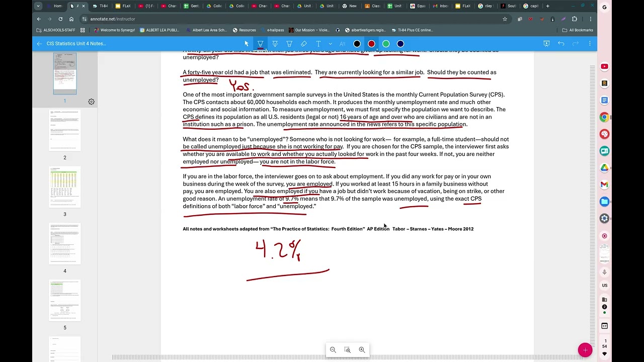Open the e-hallpass bookmark
This screenshot has height=362, width=644.
pos(272,30)
